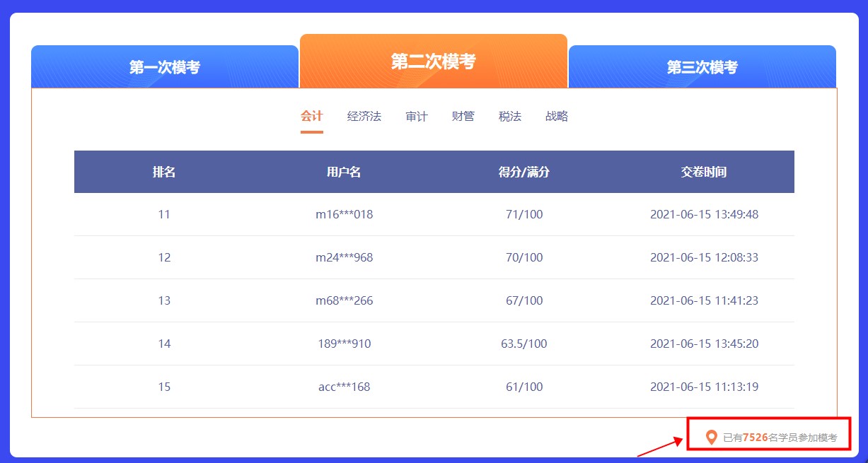Click score 61/100
Screen dimensions: 868x463
pyautogui.click(x=524, y=387)
